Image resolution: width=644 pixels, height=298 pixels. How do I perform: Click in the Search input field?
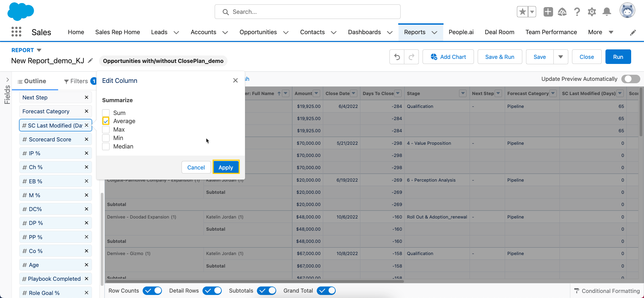pos(308,12)
